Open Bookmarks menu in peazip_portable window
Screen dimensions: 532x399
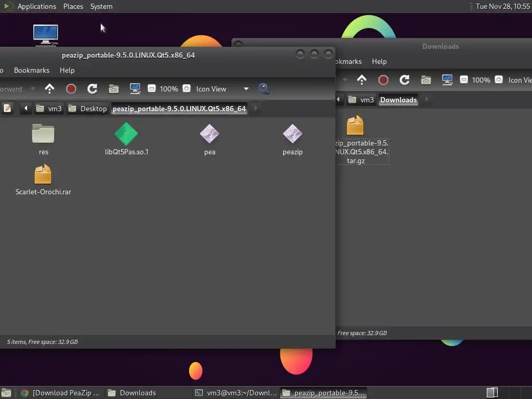(x=32, y=70)
